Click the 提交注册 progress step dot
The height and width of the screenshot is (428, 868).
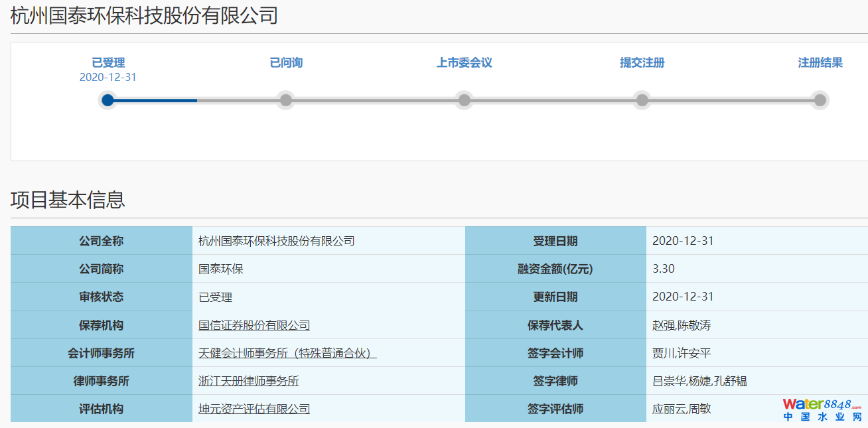tap(642, 100)
